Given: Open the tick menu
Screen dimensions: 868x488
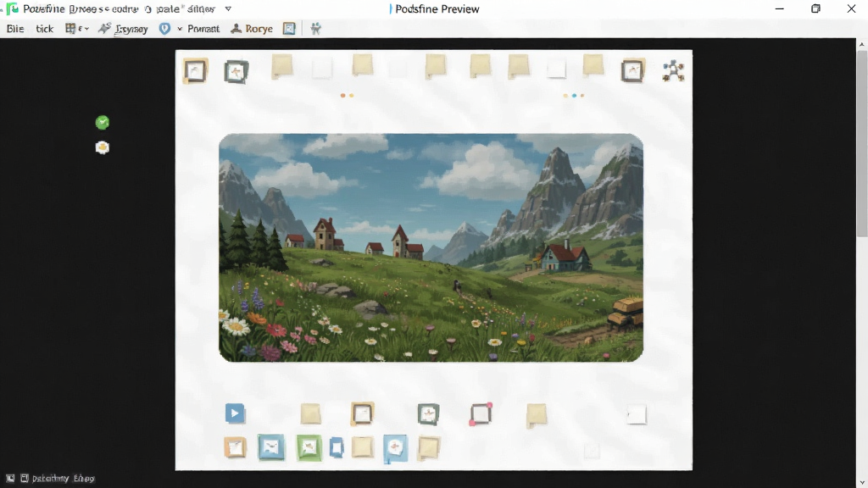Looking at the screenshot, I should pos(44,29).
